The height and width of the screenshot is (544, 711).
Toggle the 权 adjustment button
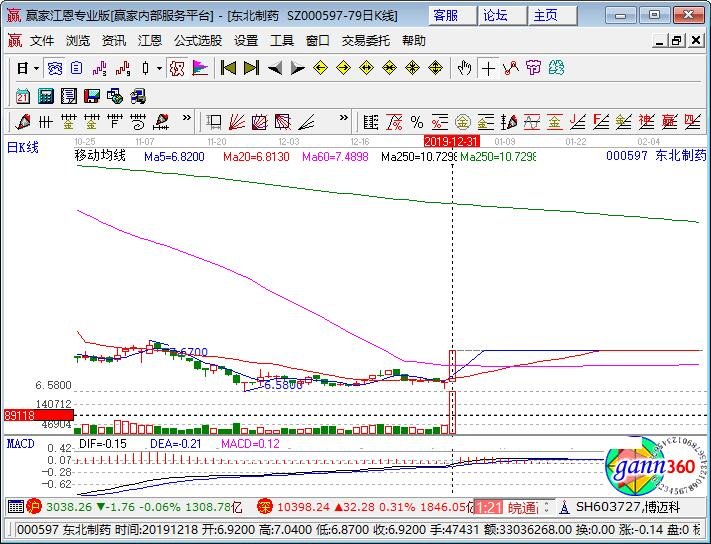point(176,68)
